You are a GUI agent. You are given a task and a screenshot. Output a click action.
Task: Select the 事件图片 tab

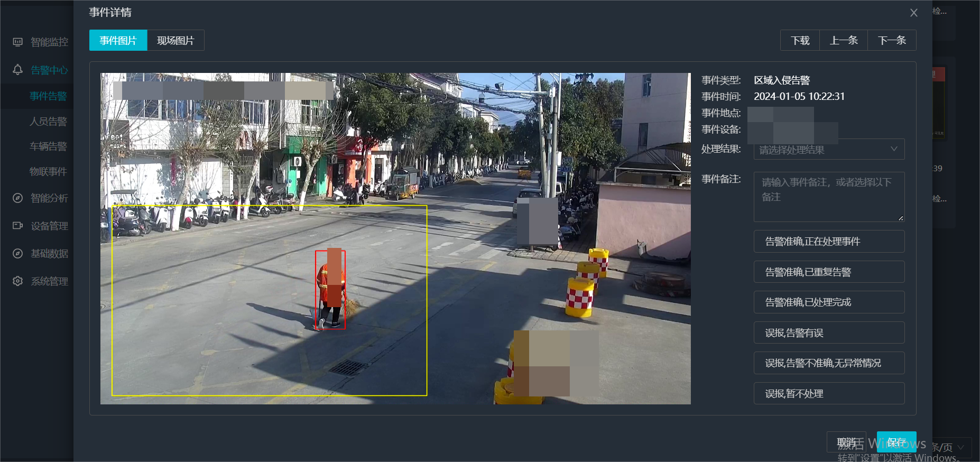(118, 41)
